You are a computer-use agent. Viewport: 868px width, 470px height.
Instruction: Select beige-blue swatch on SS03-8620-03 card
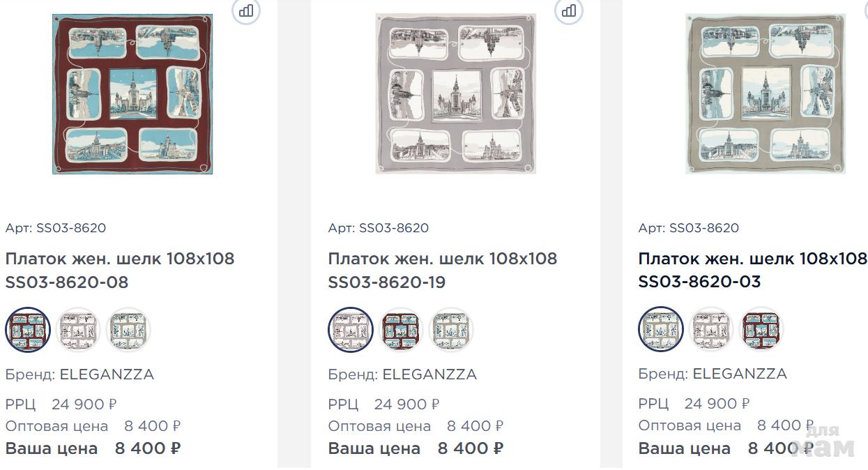coord(661,329)
